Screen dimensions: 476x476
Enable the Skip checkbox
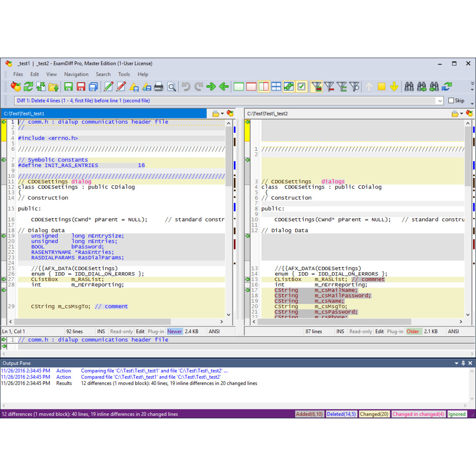451,100
